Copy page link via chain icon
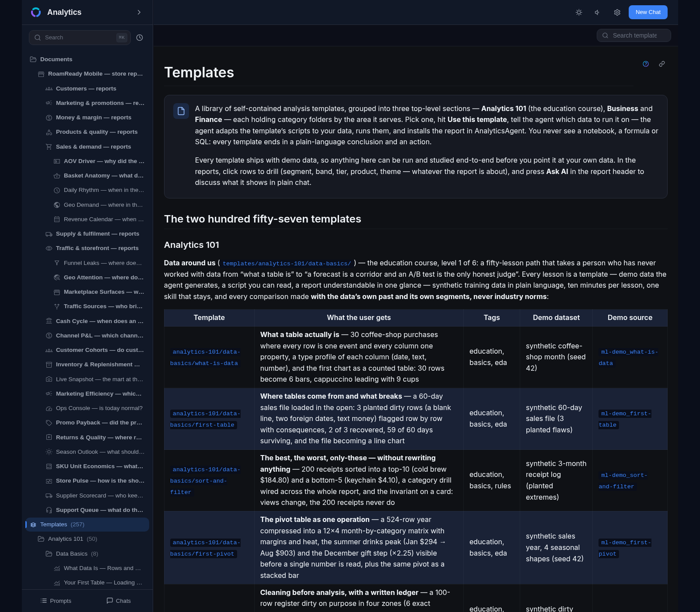700x612 pixels. click(x=662, y=64)
